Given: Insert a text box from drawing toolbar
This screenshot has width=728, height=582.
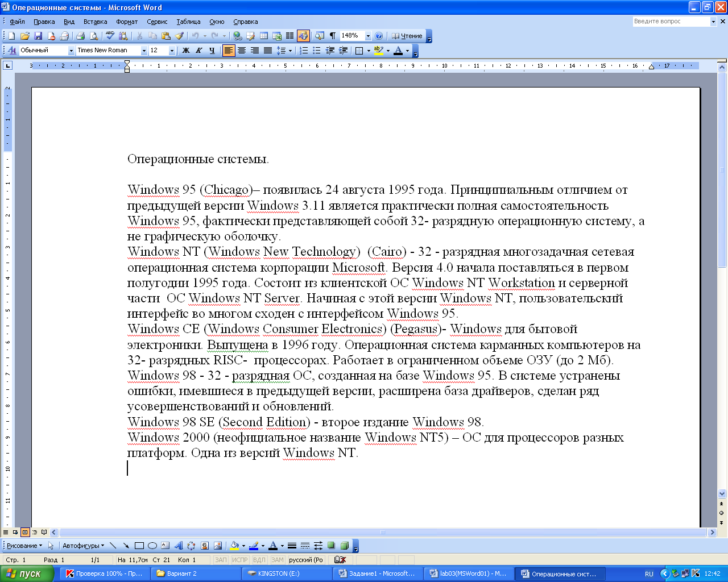Looking at the screenshot, I should [165, 546].
